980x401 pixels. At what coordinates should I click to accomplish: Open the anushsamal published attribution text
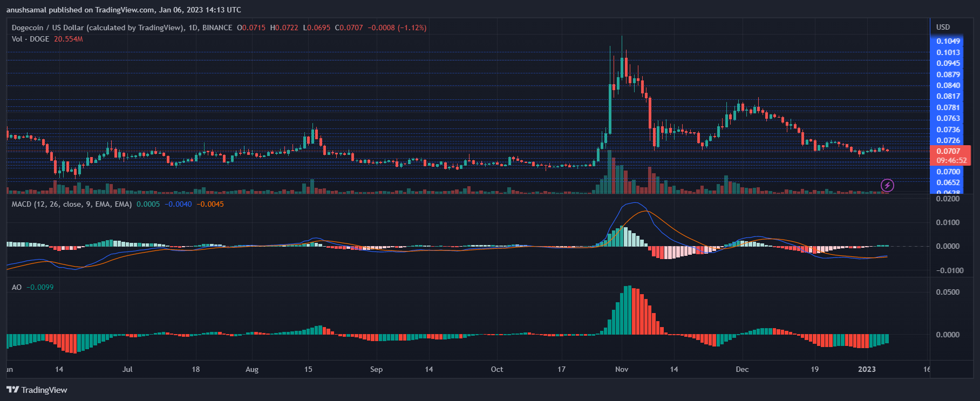pos(124,10)
